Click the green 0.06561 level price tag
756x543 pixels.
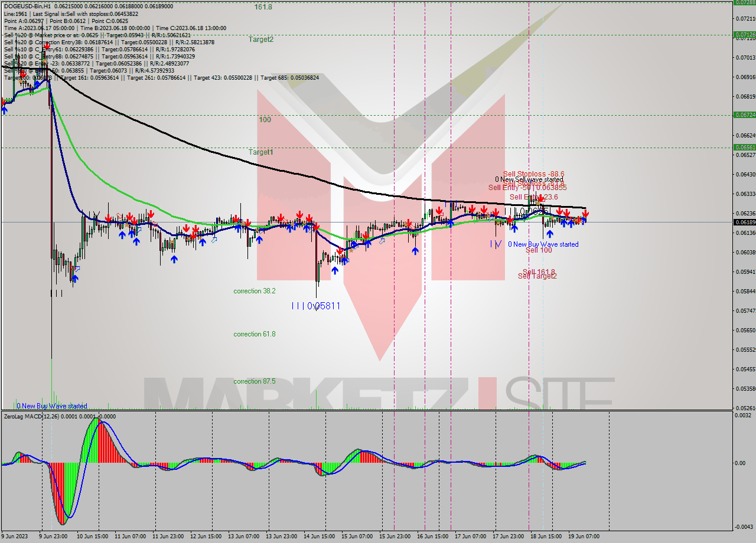coord(744,147)
